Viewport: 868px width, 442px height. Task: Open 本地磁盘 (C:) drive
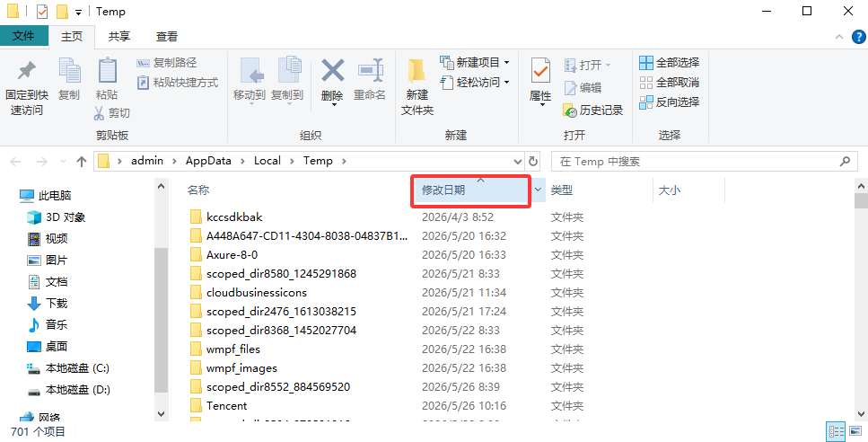(68, 368)
